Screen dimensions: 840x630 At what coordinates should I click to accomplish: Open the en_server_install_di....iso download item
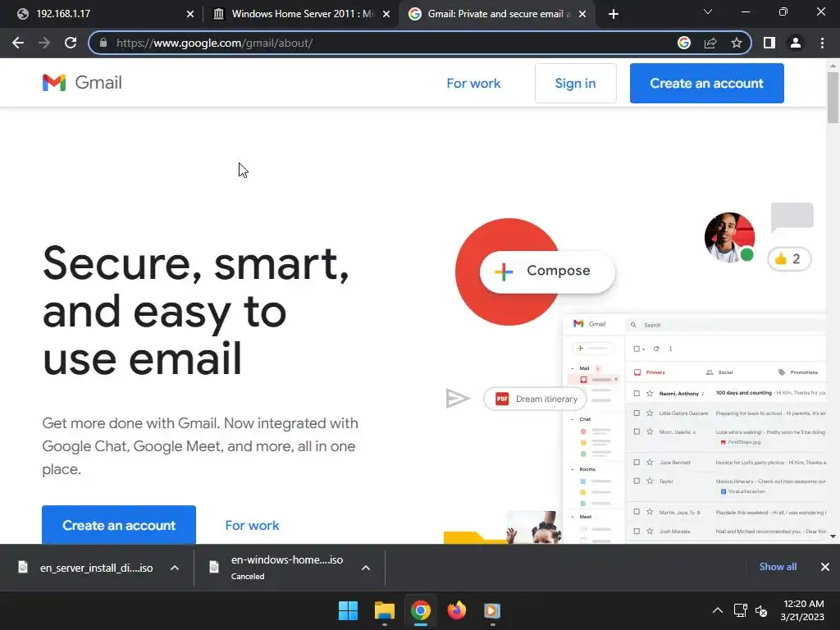(x=85, y=568)
